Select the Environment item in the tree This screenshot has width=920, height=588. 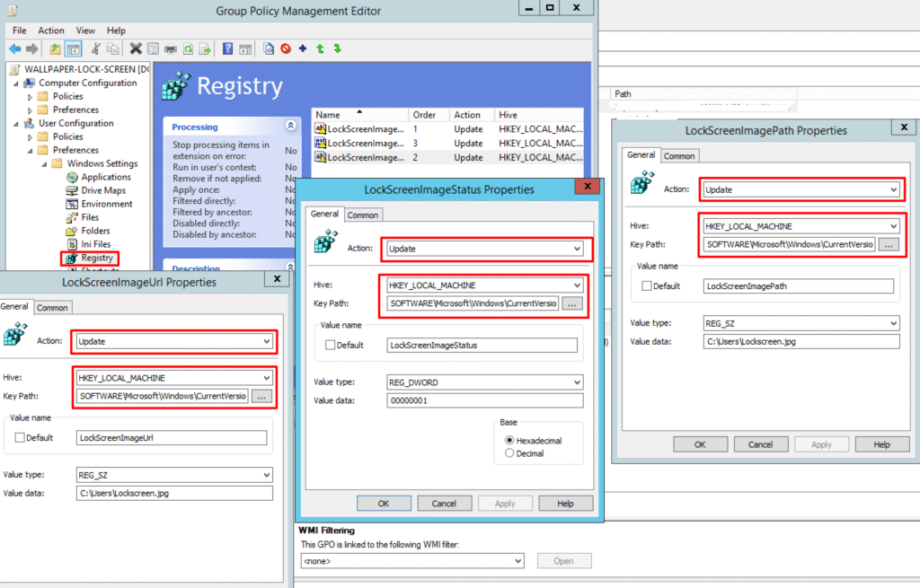106,204
